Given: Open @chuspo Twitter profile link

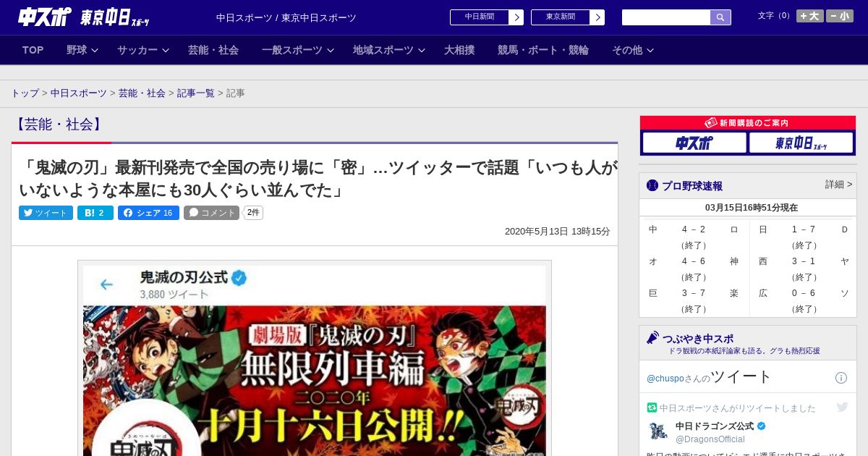Looking at the screenshot, I should coord(665,379).
